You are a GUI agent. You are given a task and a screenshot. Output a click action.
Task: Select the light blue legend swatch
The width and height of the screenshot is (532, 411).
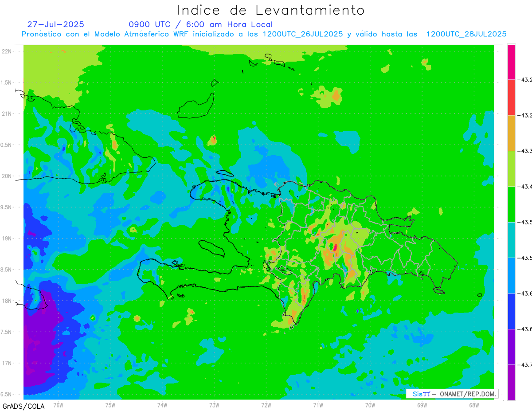click(511, 275)
